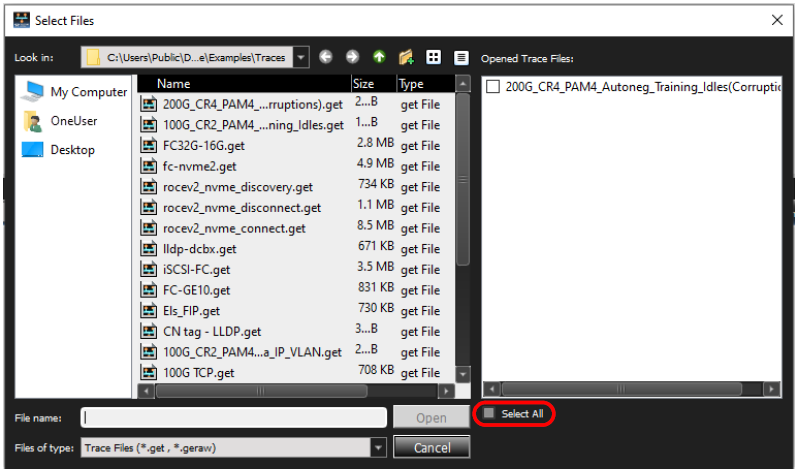
Task: Click CN tag - LLDP.get file icon
Action: [149, 332]
